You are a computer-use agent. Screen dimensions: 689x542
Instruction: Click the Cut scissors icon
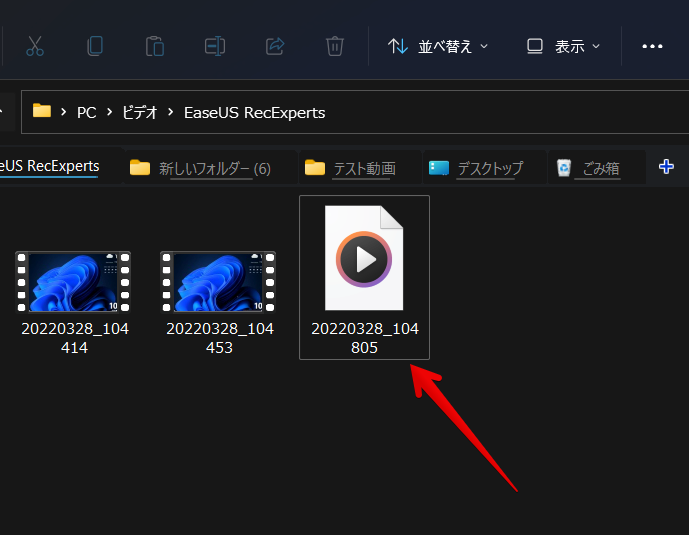(35, 46)
